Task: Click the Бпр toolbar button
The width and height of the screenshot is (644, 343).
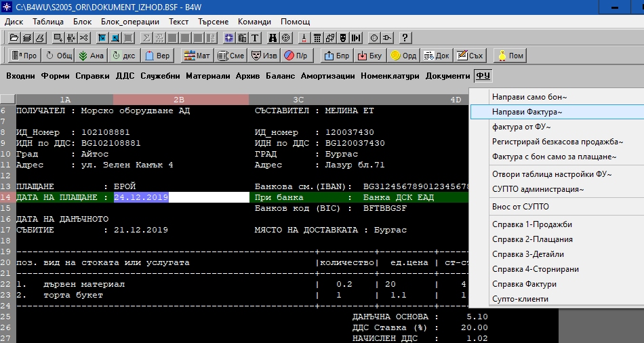Action: click(x=337, y=56)
